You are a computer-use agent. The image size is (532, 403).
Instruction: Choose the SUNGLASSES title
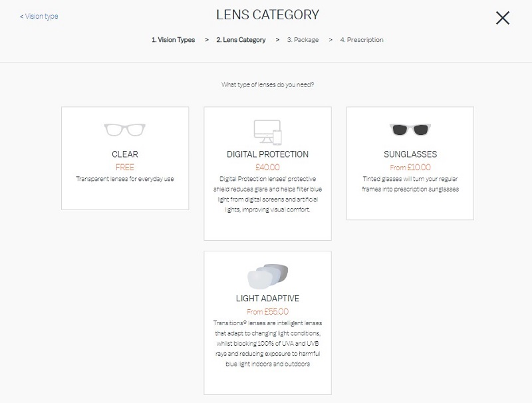410,154
